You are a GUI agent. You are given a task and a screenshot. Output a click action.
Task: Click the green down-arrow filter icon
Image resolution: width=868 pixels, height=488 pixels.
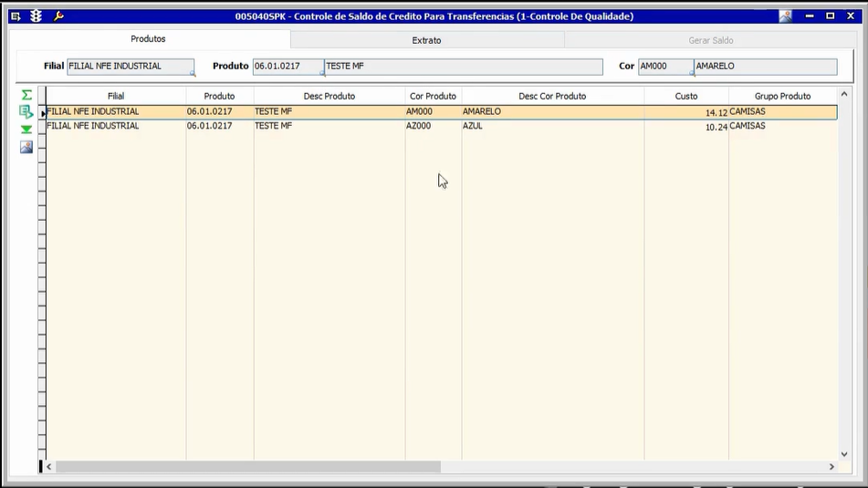point(26,130)
